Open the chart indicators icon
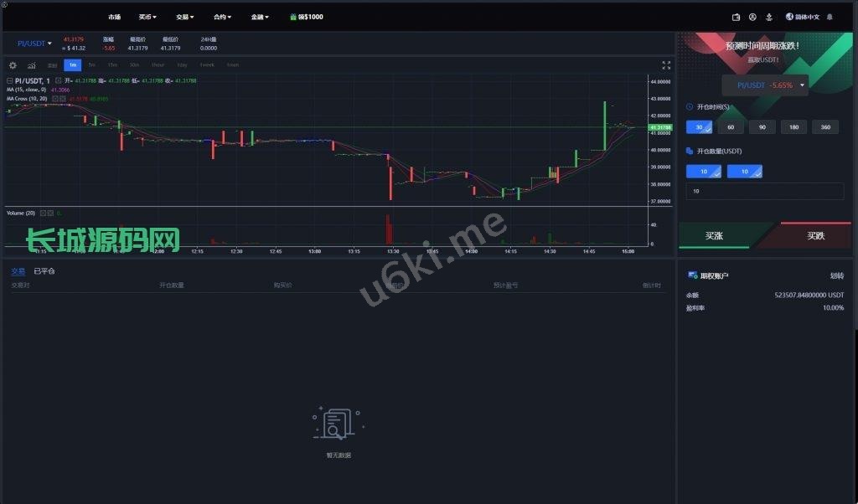Viewport: 858px width, 504px height. pyautogui.click(x=31, y=65)
